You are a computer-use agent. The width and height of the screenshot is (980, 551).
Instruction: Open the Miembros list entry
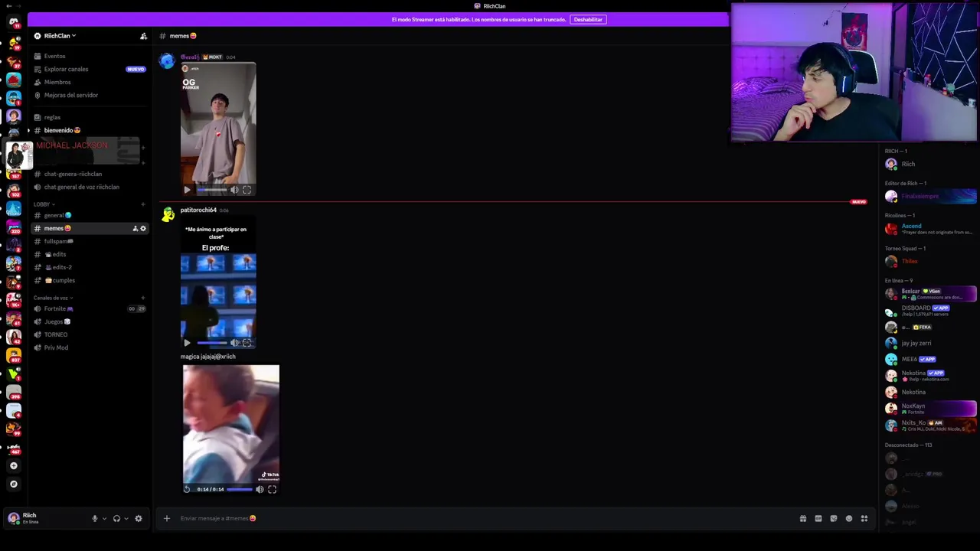tap(57, 82)
